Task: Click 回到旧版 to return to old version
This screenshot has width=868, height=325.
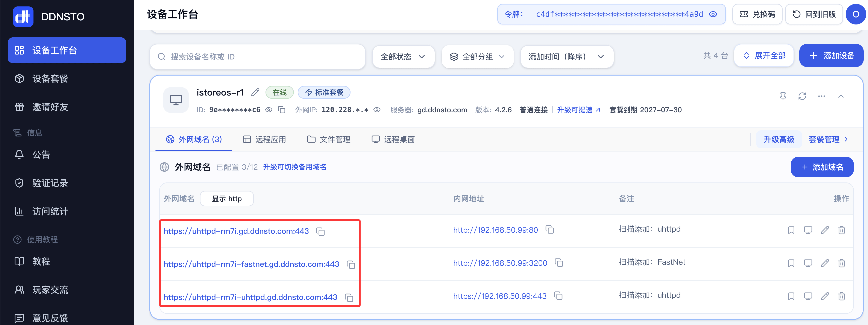Action: coord(814,14)
